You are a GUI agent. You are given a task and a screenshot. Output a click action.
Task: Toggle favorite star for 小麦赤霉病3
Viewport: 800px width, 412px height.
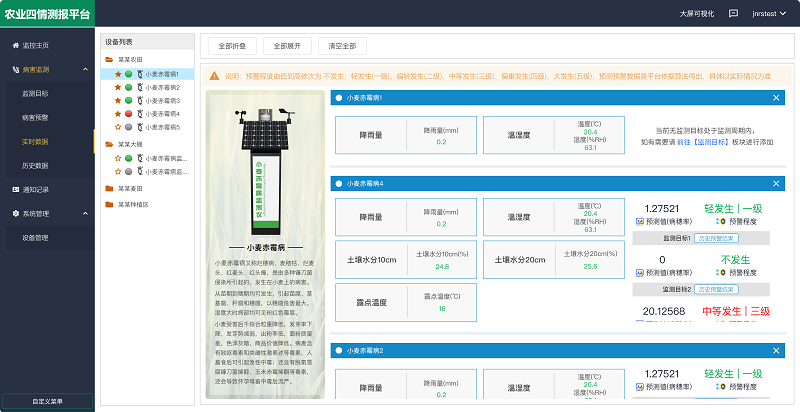[118, 100]
